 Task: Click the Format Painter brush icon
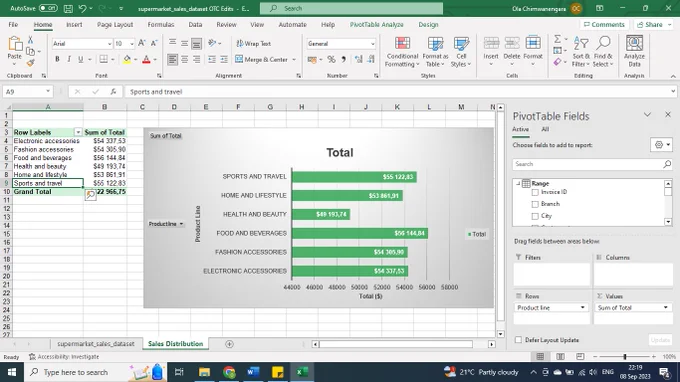(x=30, y=63)
